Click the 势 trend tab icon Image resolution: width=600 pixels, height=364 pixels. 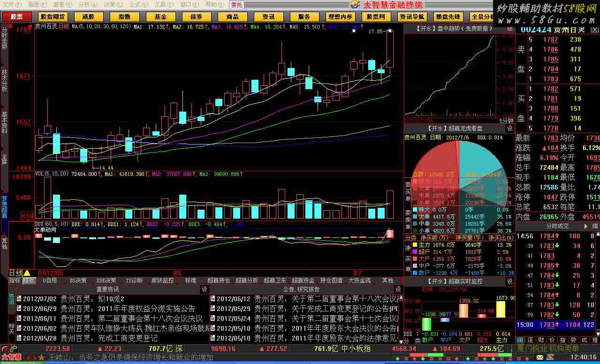coord(573,340)
